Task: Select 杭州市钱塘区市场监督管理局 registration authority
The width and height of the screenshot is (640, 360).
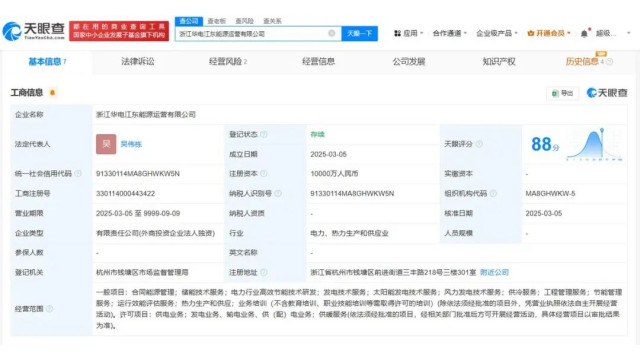Action: [x=142, y=272]
